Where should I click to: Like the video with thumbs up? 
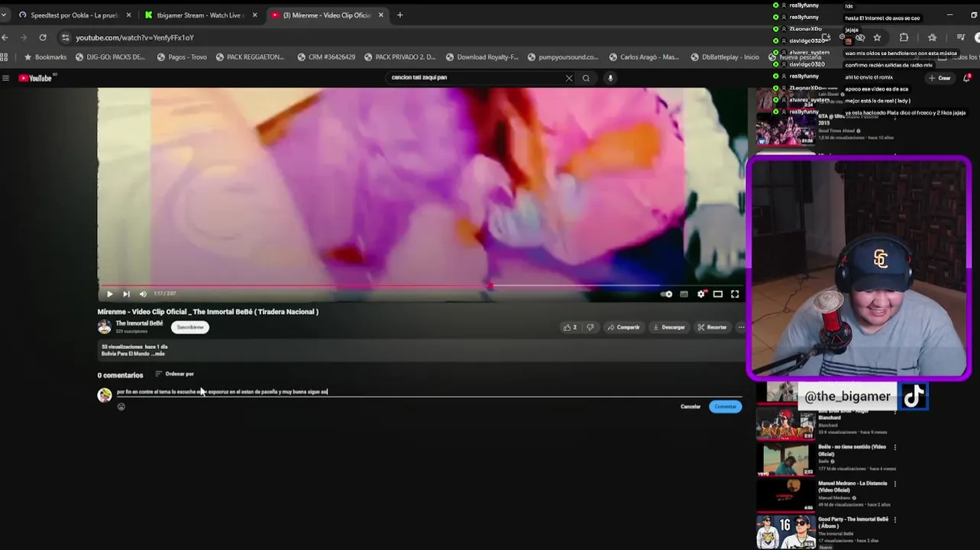[570, 327]
